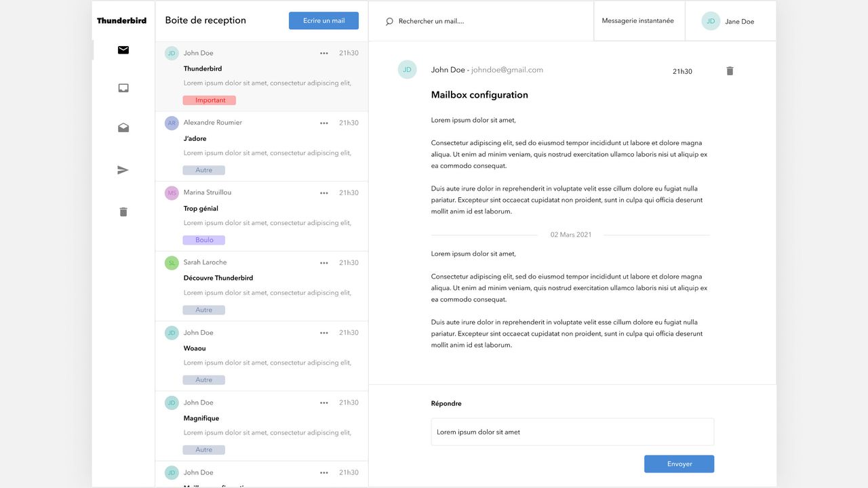Image resolution: width=868 pixels, height=488 pixels.
Task: Open the trash sidebar icon
Action: click(123, 211)
